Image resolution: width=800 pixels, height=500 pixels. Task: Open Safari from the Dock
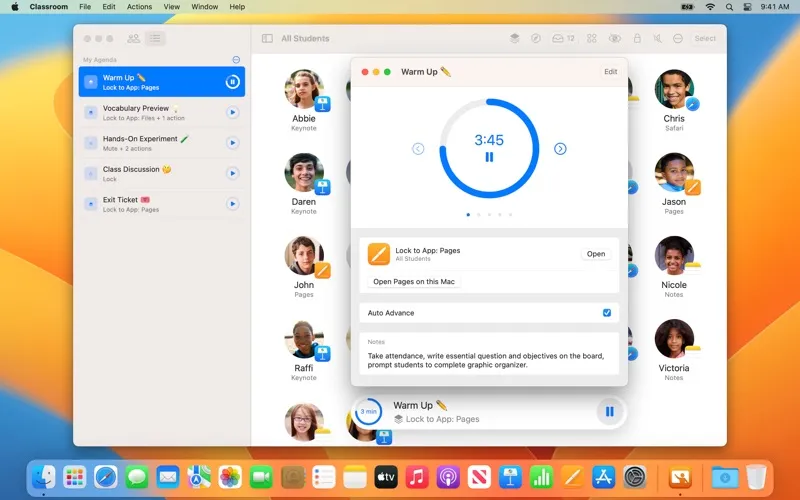click(106, 478)
